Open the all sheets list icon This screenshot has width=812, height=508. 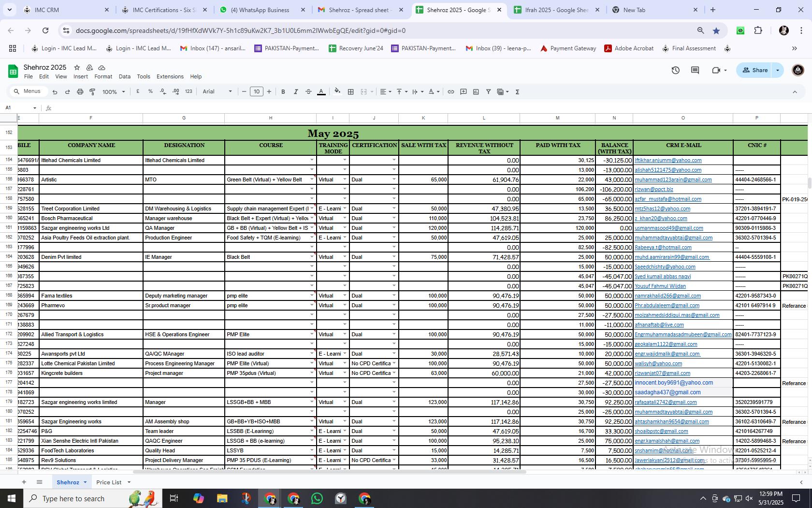[40, 482]
